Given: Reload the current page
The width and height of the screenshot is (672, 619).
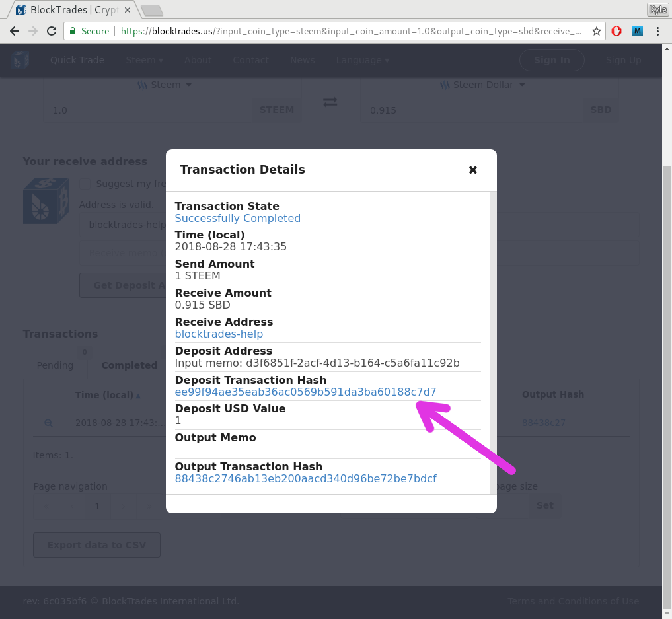Looking at the screenshot, I should tap(52, 31).
